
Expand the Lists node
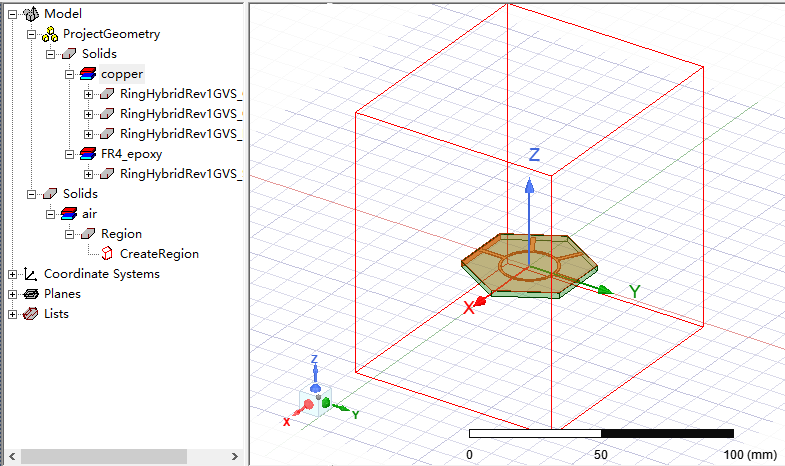(13, 314)
